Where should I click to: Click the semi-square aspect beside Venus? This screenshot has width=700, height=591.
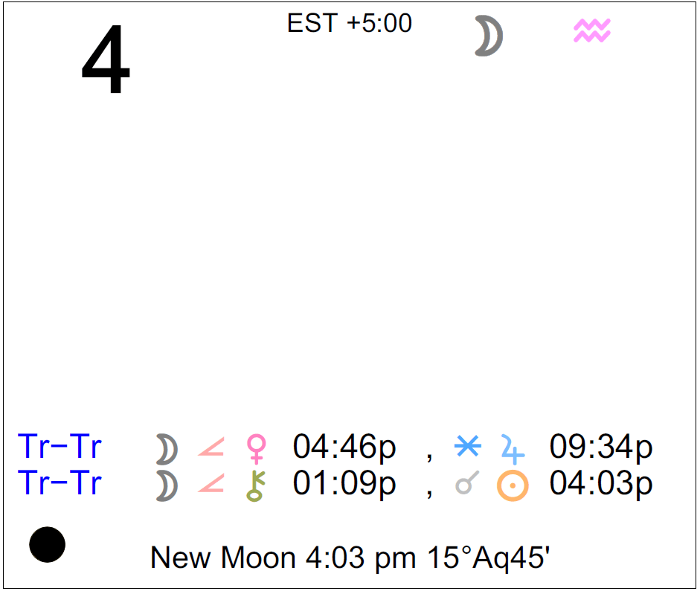click(x=211, y=447)
